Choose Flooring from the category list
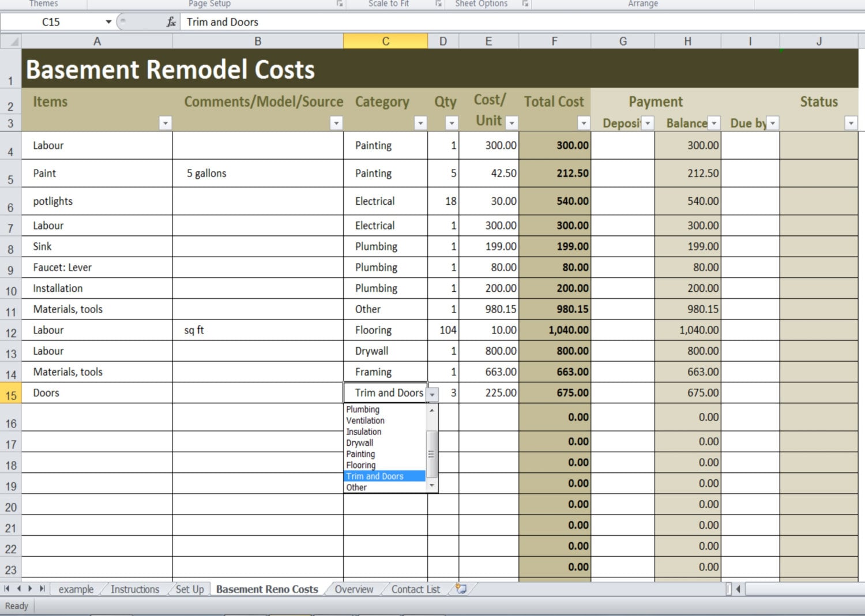Viewport: 865px width, 616px height. [361, 465]
